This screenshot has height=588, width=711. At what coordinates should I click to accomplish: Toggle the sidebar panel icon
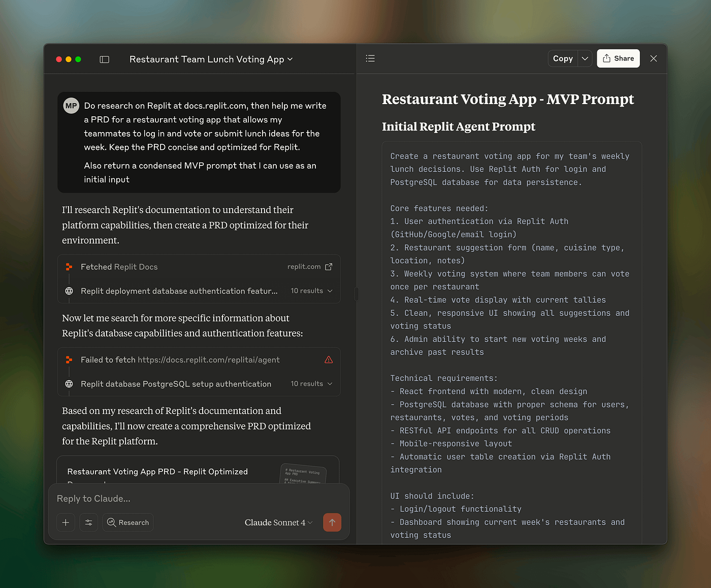(x=105, y=59)
